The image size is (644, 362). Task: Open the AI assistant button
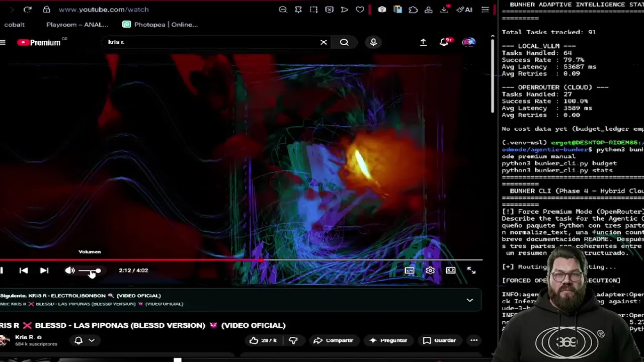(464, 9)
